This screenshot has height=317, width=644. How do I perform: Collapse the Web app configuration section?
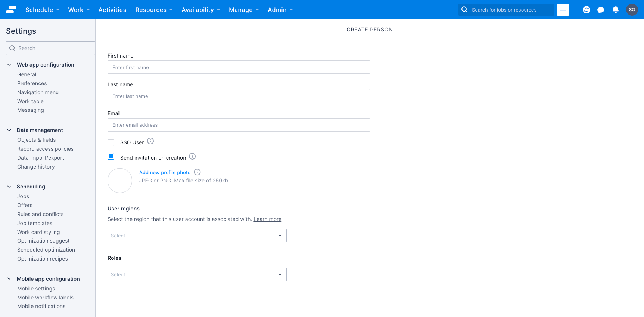(x=9, y=65)
